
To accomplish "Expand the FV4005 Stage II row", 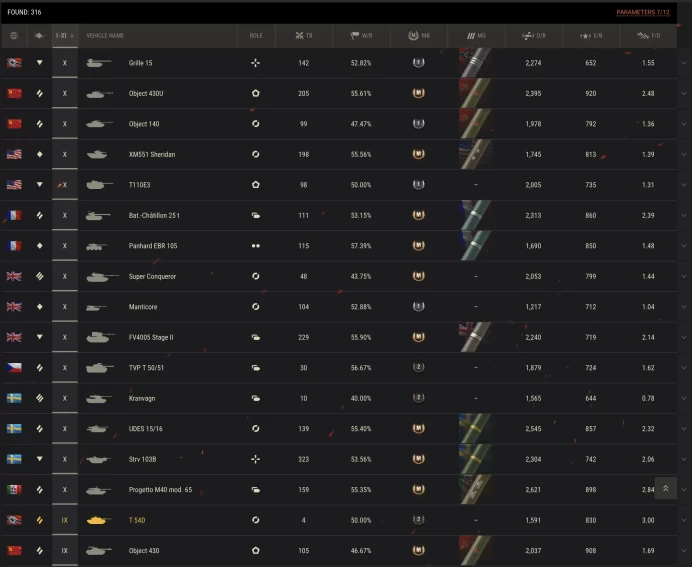I will tap(684, 337).
